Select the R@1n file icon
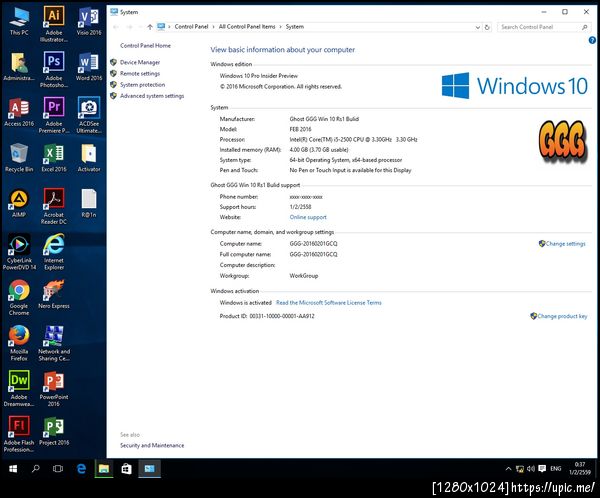Image resolution: width=600 pixels, height=498 pixels. [x=89, y=203]
